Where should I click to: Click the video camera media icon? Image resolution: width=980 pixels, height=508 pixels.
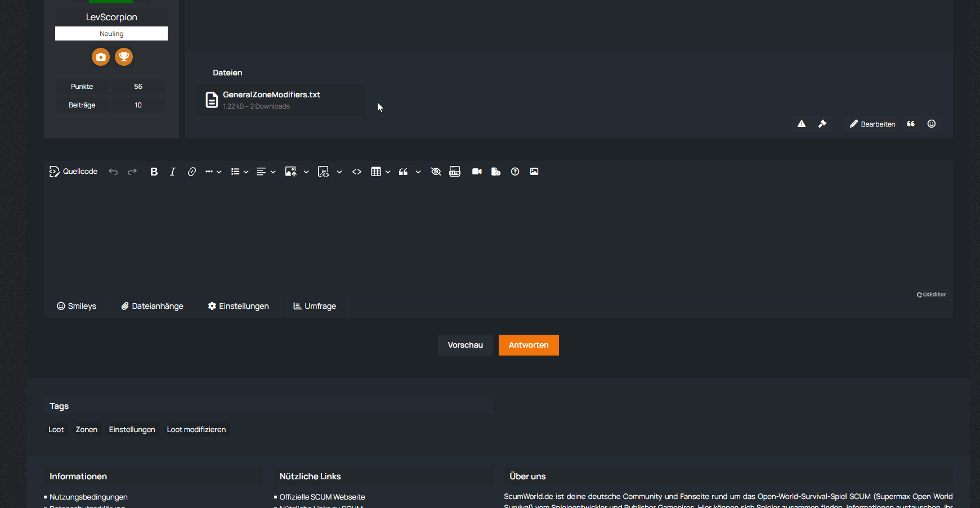[477, 172]
